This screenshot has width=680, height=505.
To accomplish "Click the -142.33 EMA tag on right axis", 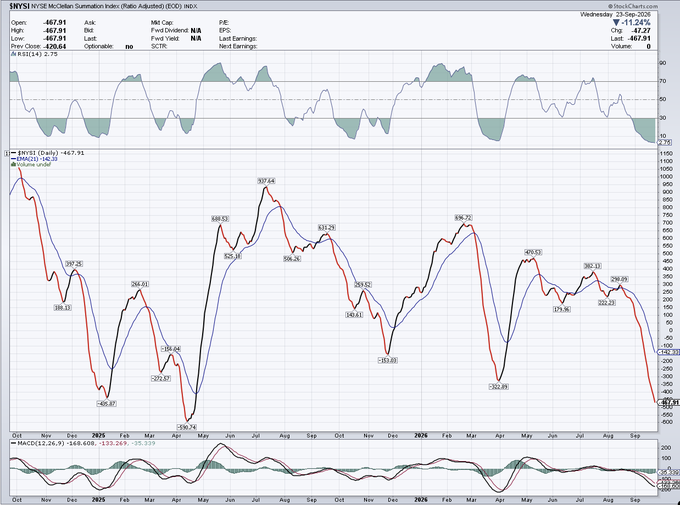I will (668, 352).
